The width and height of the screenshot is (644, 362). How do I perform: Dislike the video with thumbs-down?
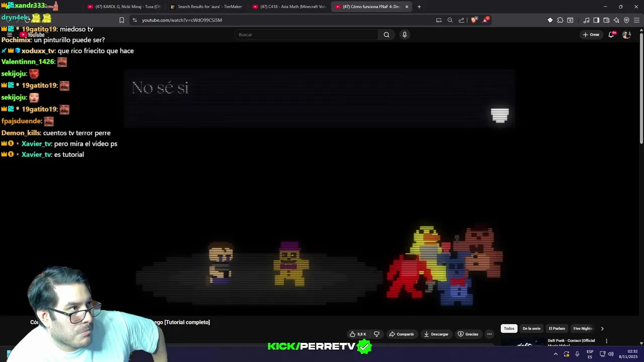coord(376,334)
